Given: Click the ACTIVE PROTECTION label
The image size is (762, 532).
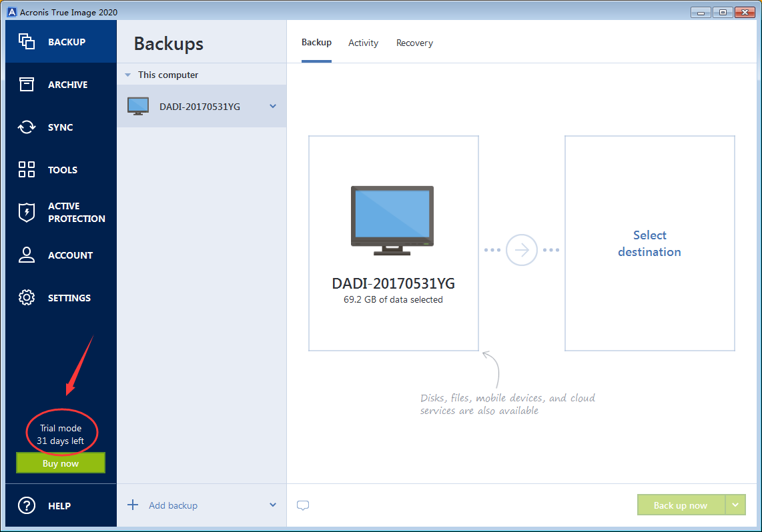Looking at the screenshot, I should pos(76,212).
